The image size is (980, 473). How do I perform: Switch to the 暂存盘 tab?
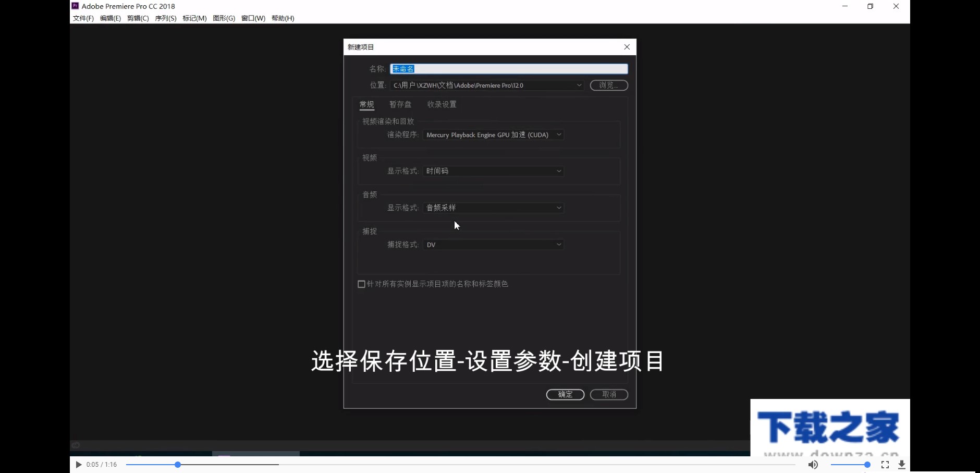[x=400, y=104]
